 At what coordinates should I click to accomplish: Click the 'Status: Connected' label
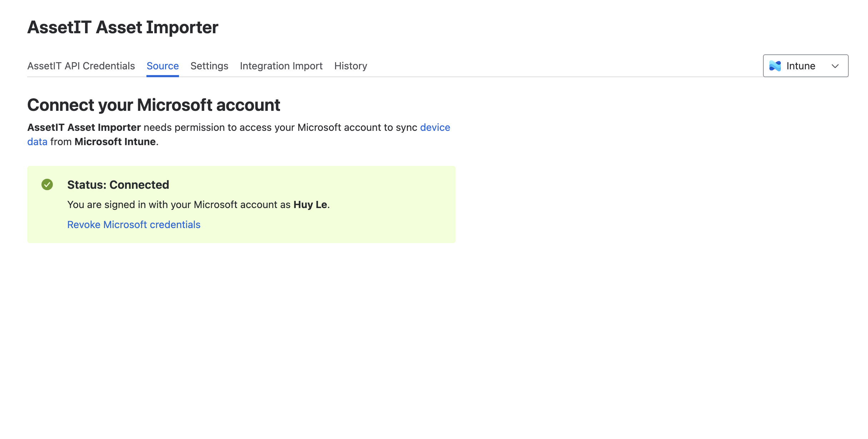tap(118, 184)
